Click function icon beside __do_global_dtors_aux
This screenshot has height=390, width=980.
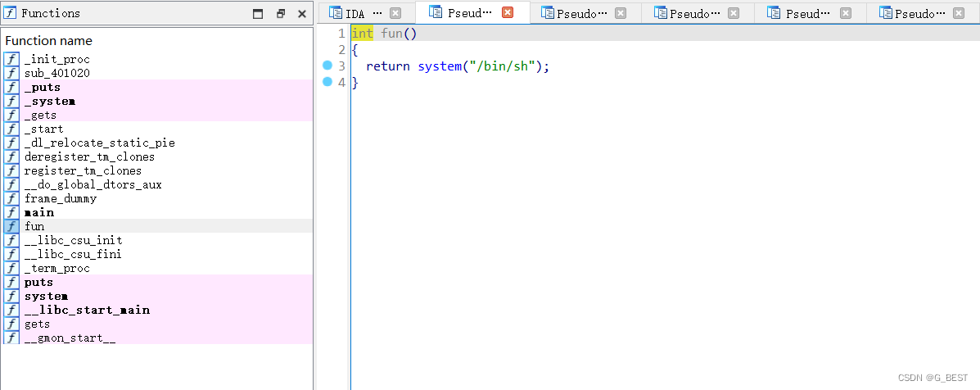tap(11, 184)
